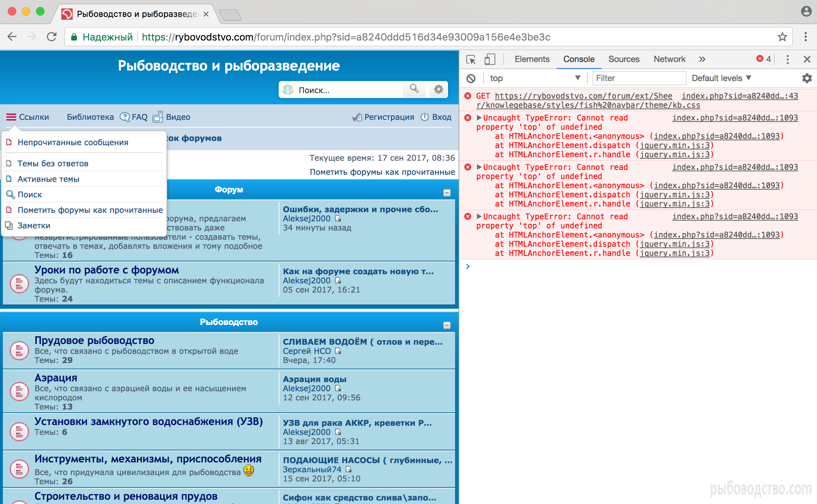Select Активные темы in the links menu
This screenshot has height=504, width=817.
[x=48, y=179]
